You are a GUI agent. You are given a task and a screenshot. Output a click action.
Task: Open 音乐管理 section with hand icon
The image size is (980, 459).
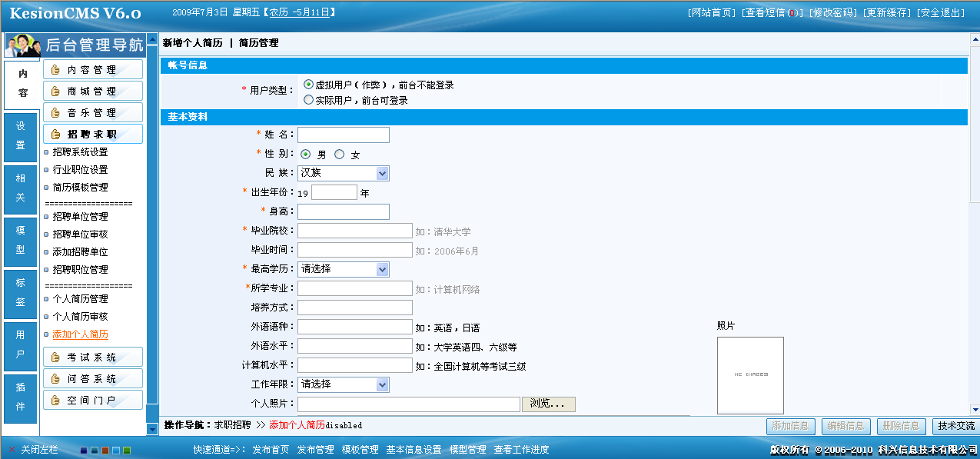coord(92,113)
